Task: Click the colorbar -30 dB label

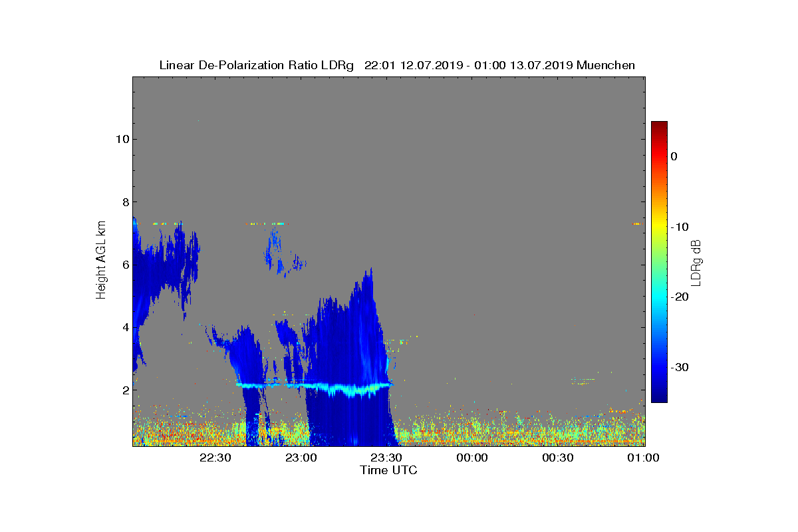Action: [679, 367]
